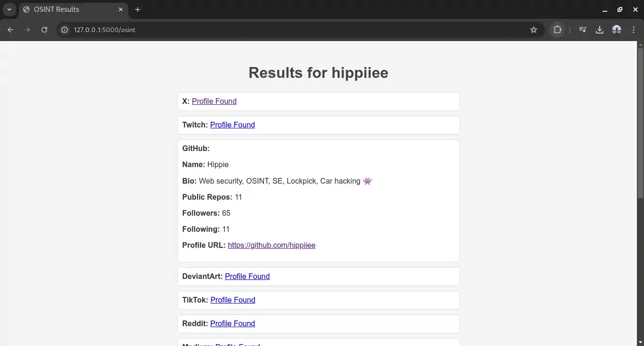Open the browser downloads icon
This screenshot has height=346, width=644.
[600, 30]
